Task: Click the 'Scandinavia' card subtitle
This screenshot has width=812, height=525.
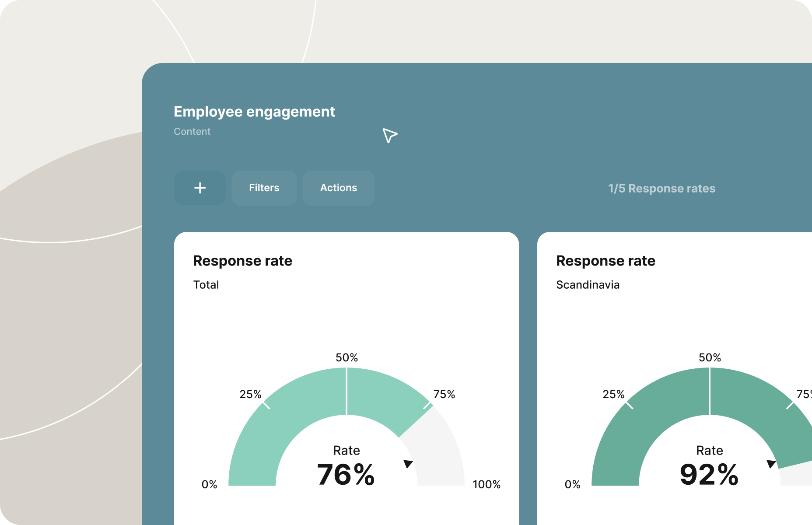Action: tap(588, 285)
